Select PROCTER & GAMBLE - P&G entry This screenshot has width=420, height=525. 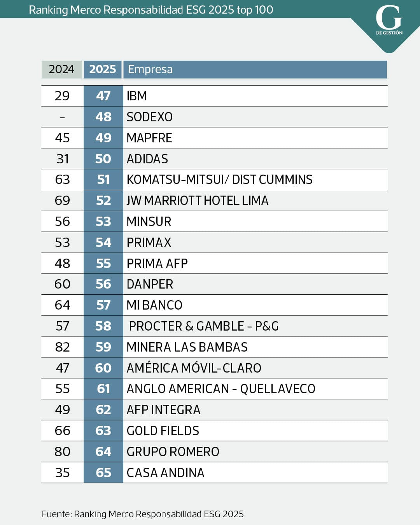click(x=204, y=326)
